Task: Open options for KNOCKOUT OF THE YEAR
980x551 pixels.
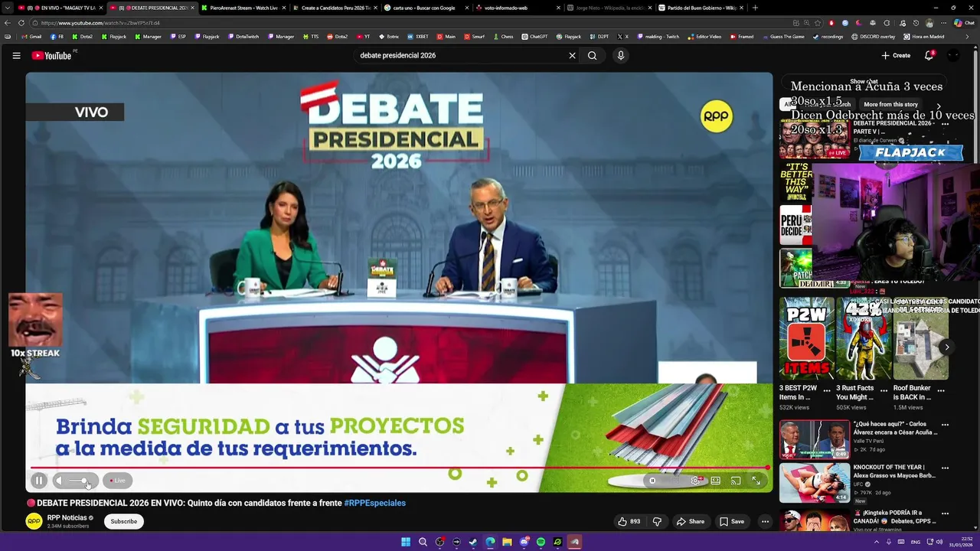Action: (x=945, y=468)
